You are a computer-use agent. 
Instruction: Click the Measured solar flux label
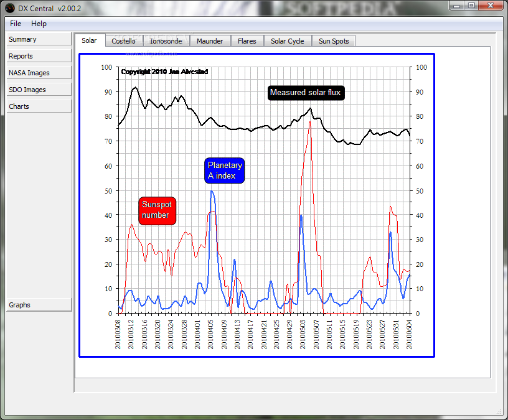click(x=306, y=93)
